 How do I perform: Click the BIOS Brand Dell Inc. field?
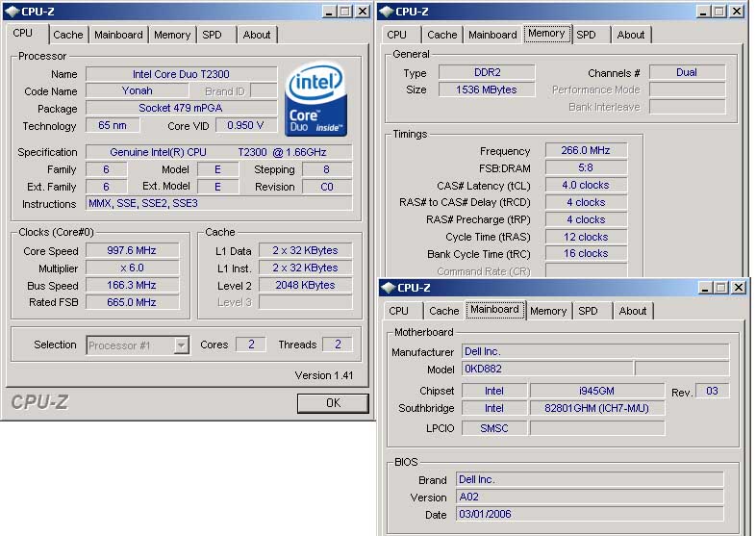[590, 479]
